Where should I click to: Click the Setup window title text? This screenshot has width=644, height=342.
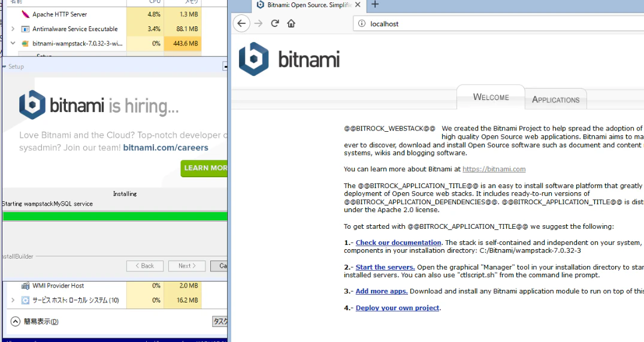16,66
